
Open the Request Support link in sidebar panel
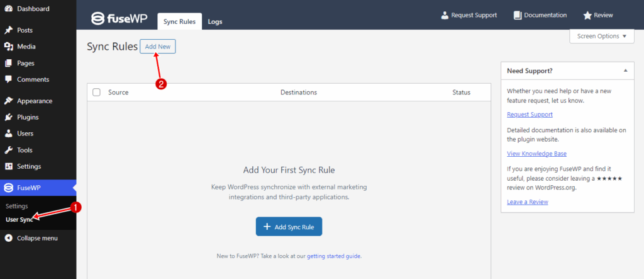(530, 115)
